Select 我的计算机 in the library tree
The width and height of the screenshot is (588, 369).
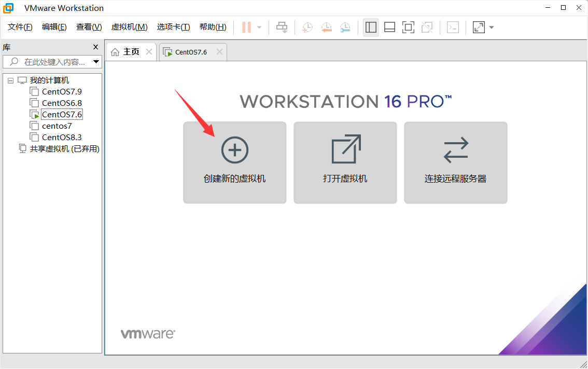(x=49, y=80)
